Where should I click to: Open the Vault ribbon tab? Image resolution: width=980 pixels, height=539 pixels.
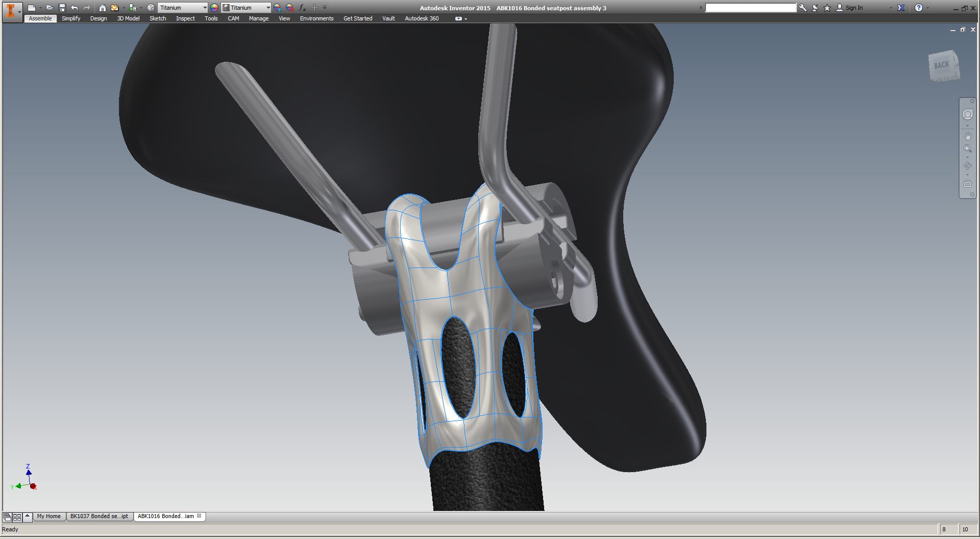point(389,18)
